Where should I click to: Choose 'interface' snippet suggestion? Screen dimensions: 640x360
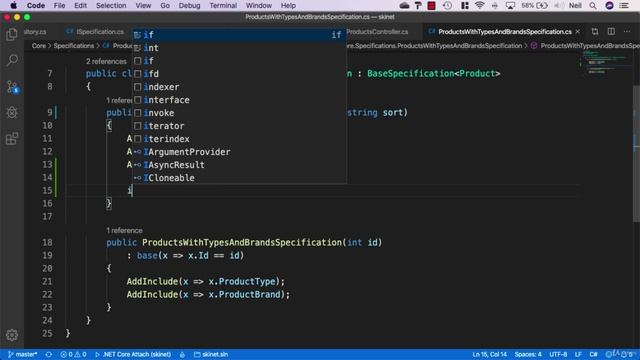coord(239,100)
